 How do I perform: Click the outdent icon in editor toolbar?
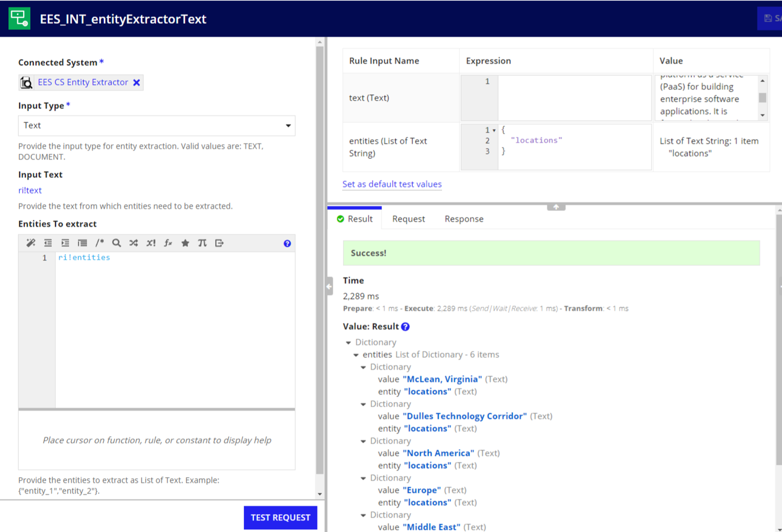coord(48,243)
